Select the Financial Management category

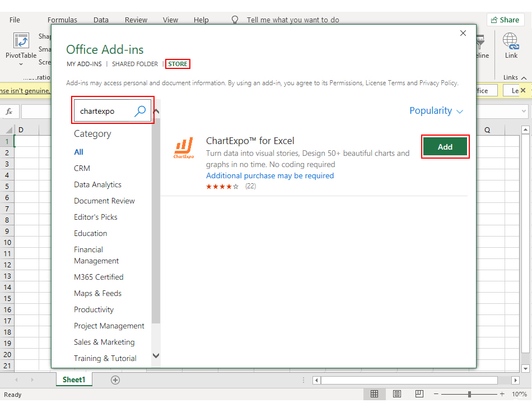point(96,255)
